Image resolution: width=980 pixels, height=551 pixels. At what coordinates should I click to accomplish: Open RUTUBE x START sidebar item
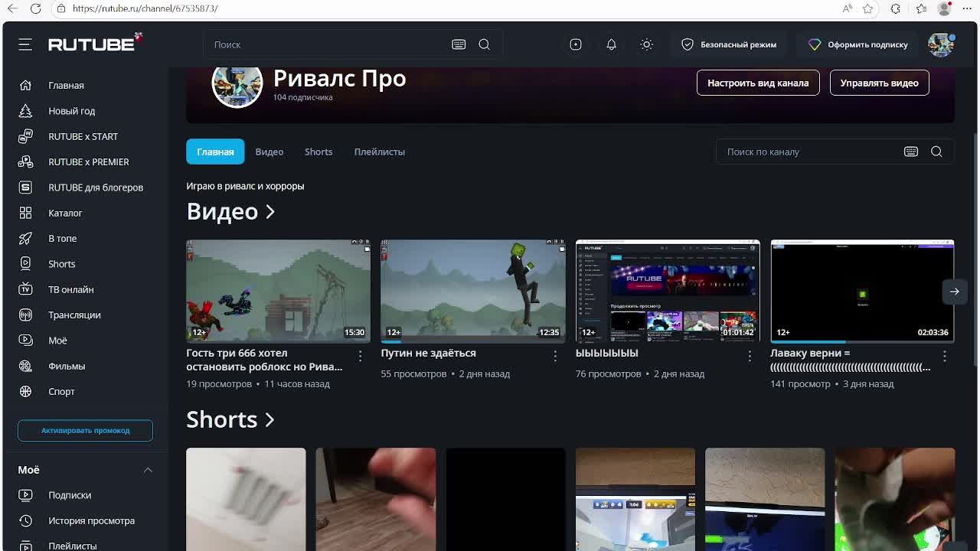point(83,136)
